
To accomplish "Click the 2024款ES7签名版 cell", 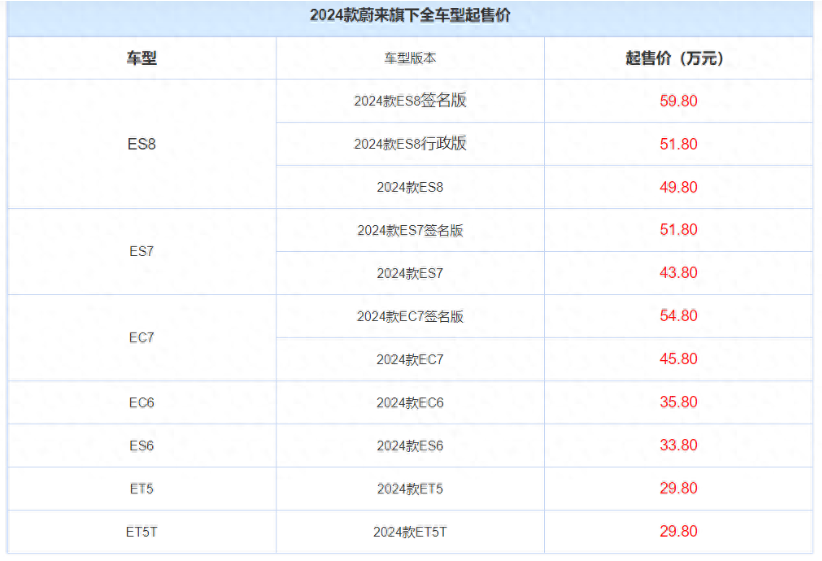I will click(x=410, y=230).
